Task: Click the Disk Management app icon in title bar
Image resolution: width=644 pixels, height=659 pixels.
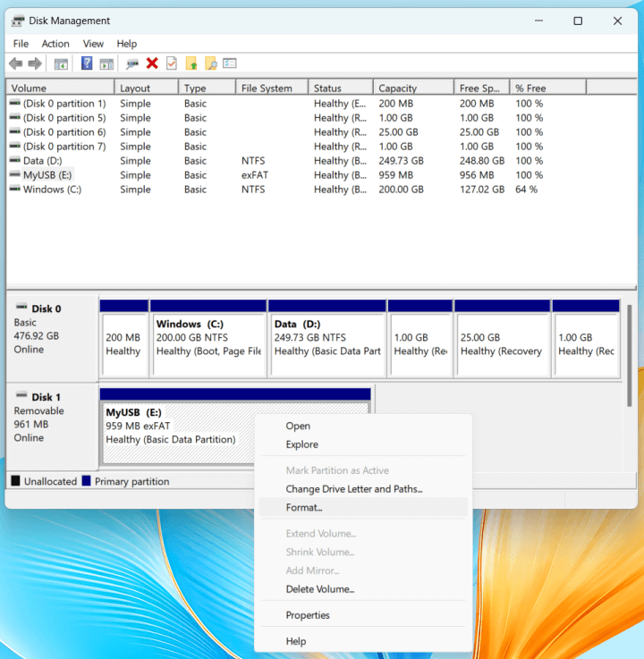Action: [18, 21]
